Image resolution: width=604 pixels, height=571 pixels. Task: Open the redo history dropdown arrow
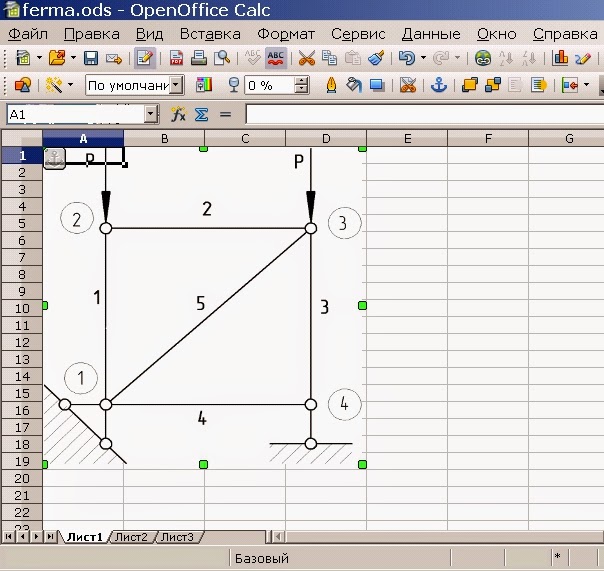457,58
